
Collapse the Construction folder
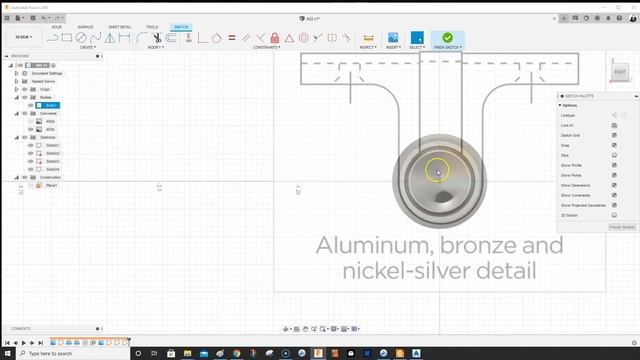click(16, 177)
